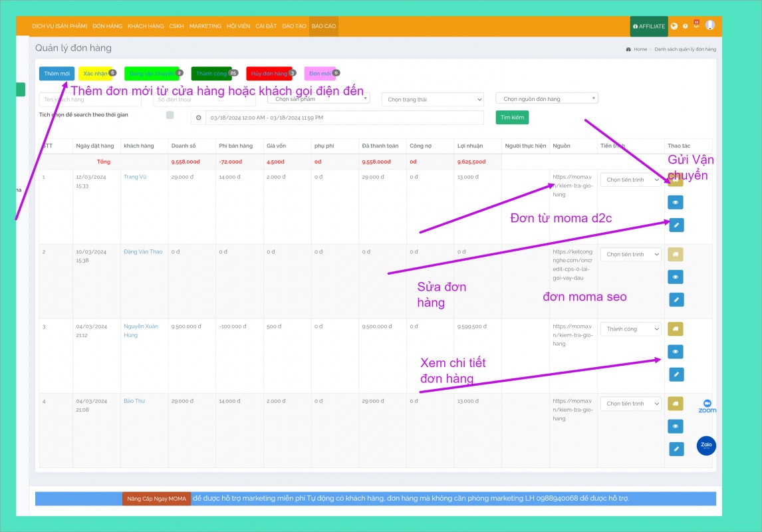The image size is (762, 532).
Task: Click the globe icon in the top bar
Action: [674, 27]
